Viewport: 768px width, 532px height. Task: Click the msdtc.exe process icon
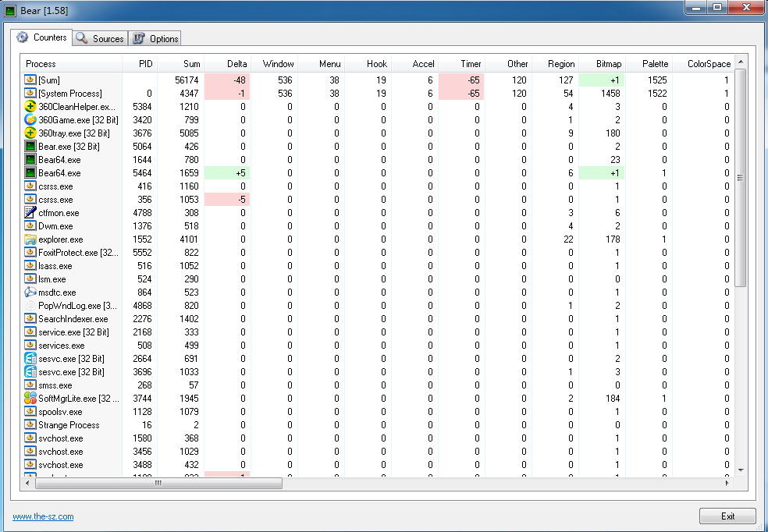point(30,293)
